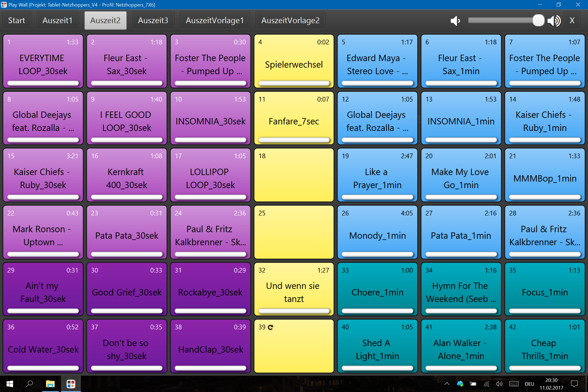Play pad 40 Shed A Light_1min
The height and width of the screenshot is (392, 588).
377,346
